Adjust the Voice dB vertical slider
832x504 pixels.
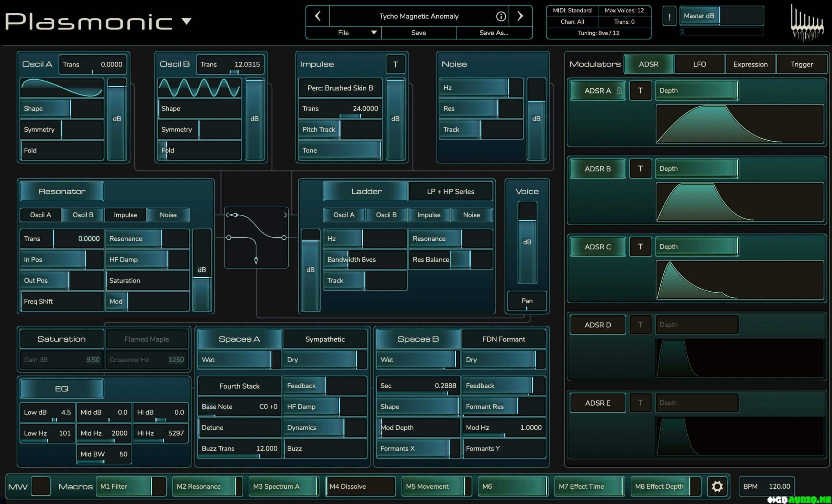click(x=527, y=242)
